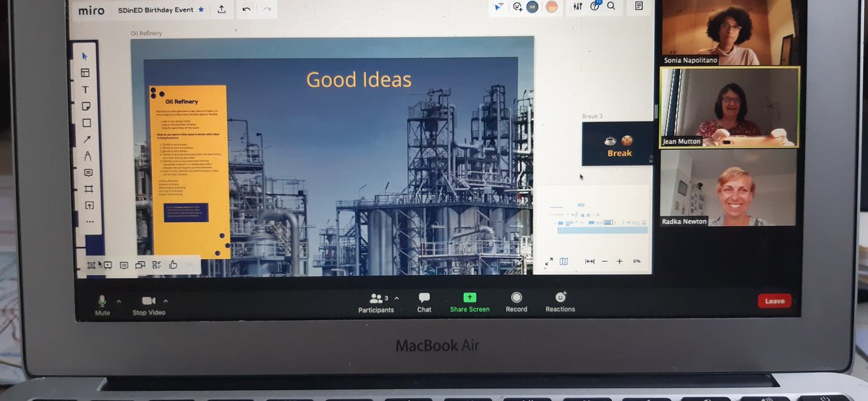Open board settings sliders icon

[x=577, y=6]
